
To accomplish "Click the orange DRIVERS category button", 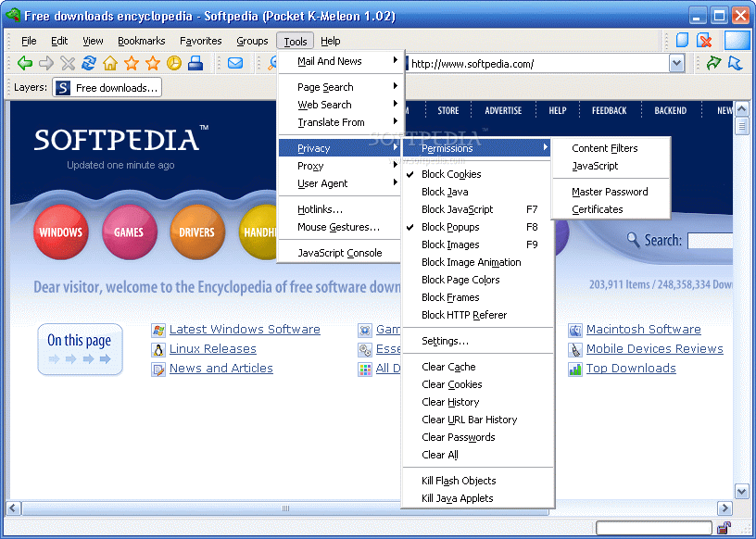I will pos(197,232).
